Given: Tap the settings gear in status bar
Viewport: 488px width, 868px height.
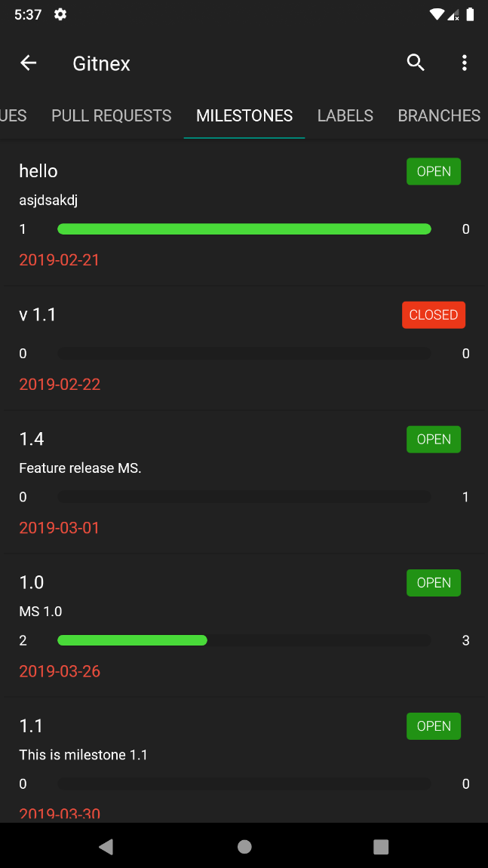Looking at the screenshot, I should coord(60,14).
